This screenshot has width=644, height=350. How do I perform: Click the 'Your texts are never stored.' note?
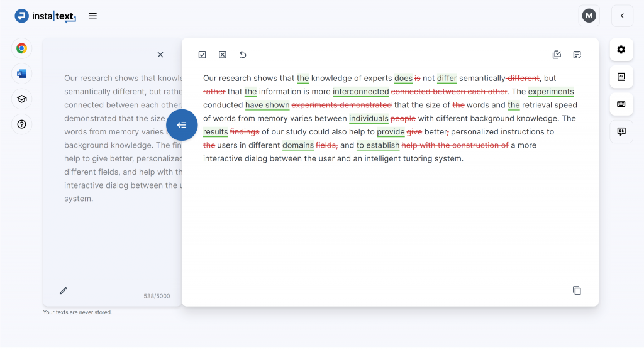(77, 312)
